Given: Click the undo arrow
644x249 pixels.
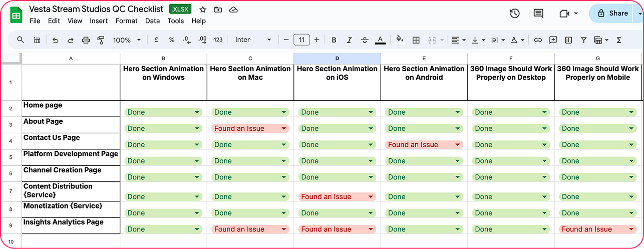Looking at the screenshot, I should coord(55,40).
